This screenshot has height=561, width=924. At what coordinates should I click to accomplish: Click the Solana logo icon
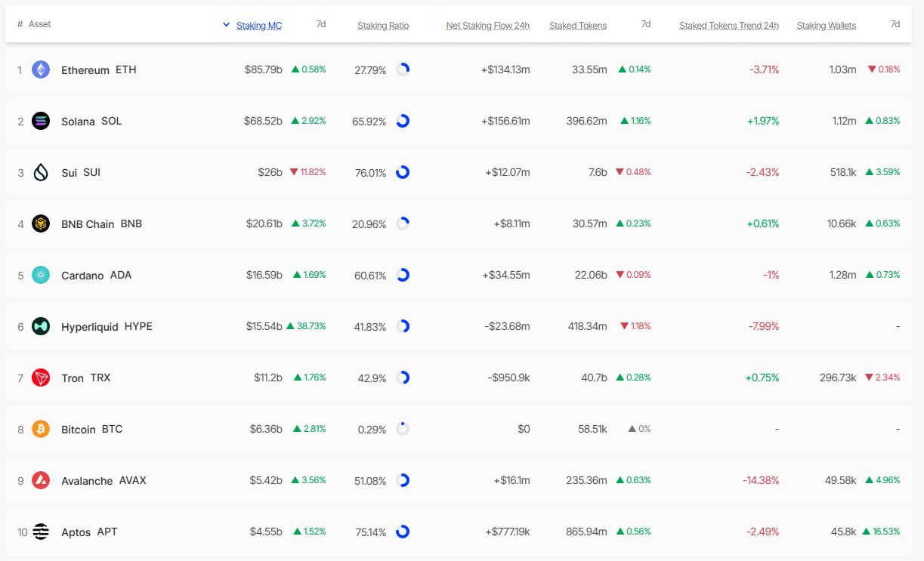point(41,121)
